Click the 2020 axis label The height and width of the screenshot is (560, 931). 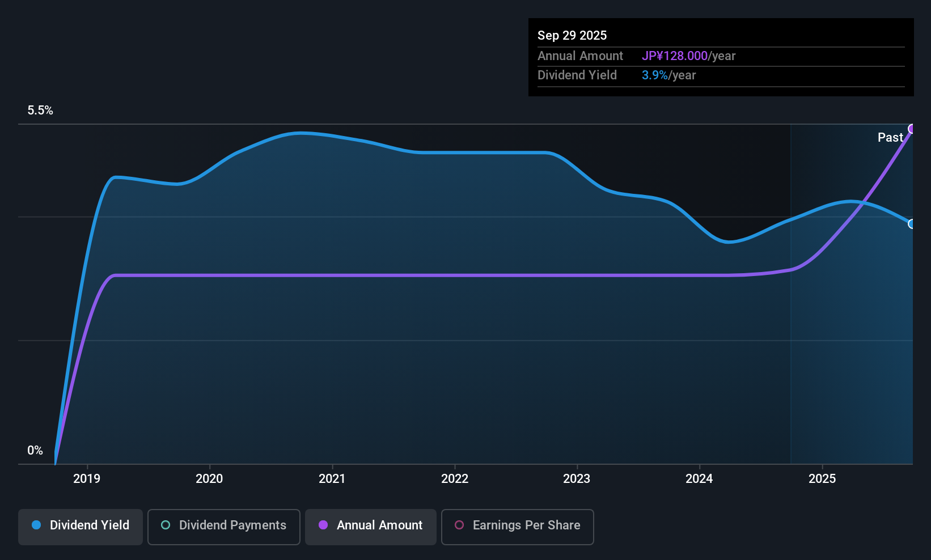click(x=209, y=478)
